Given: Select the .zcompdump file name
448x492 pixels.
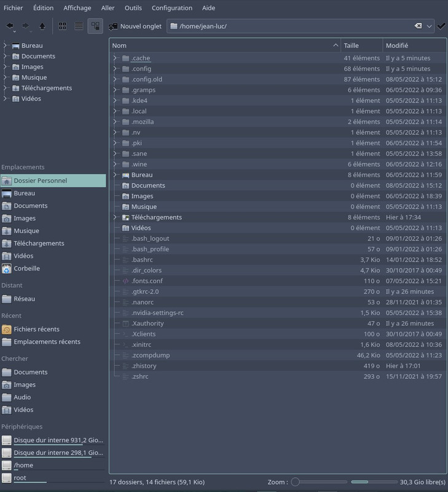Looking at the screenshot, I should pyautogui.click(x=151, y=355).
